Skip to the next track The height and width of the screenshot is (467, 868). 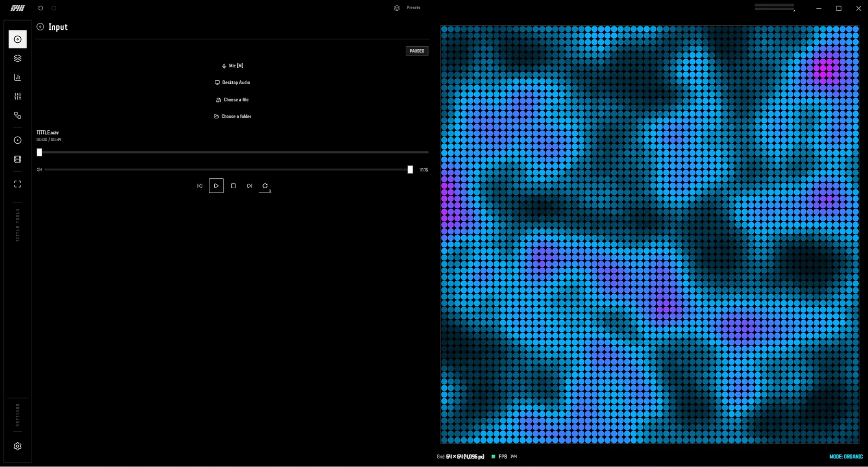point(250,186)
